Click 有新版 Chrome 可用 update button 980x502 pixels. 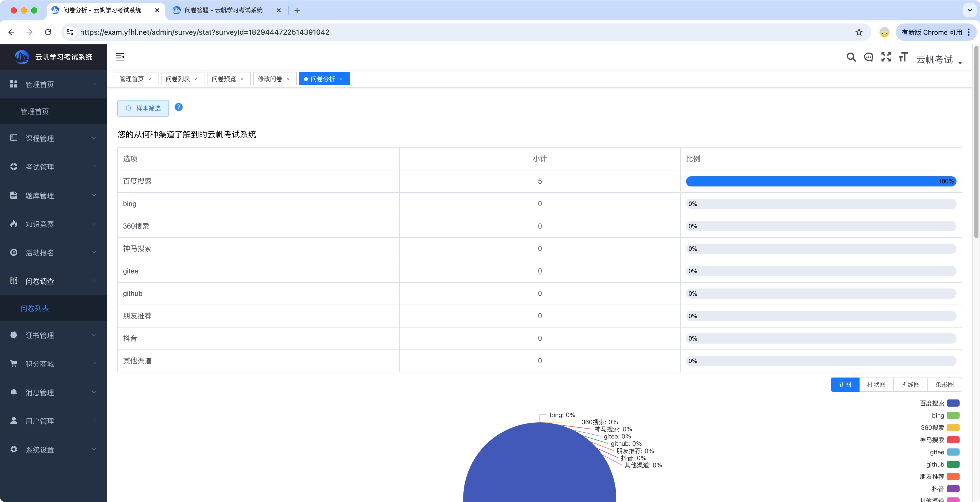(932, 32)
